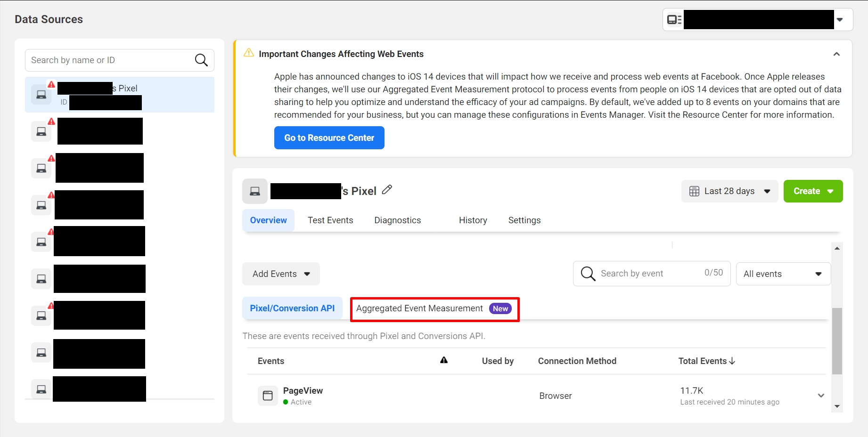The height and width of the screenshot is (437, 868).
Task: Click the magnifier icon in event search
Action: 588,274
